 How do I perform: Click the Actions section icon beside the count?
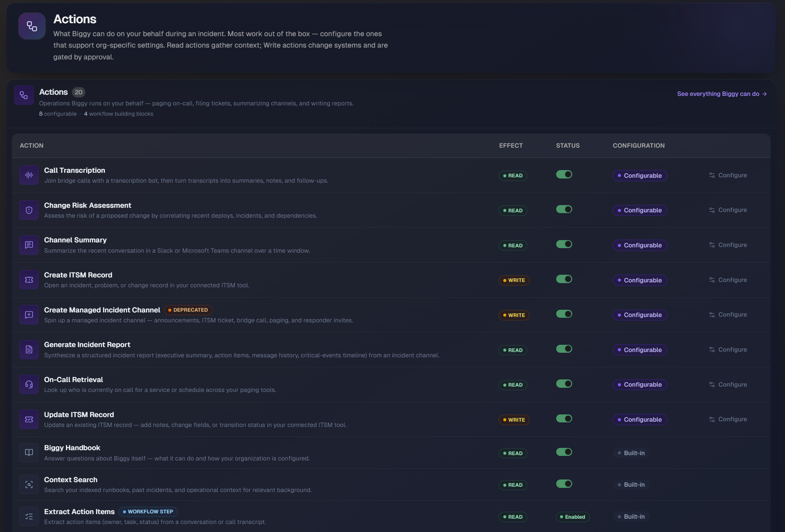click(24, 95)
